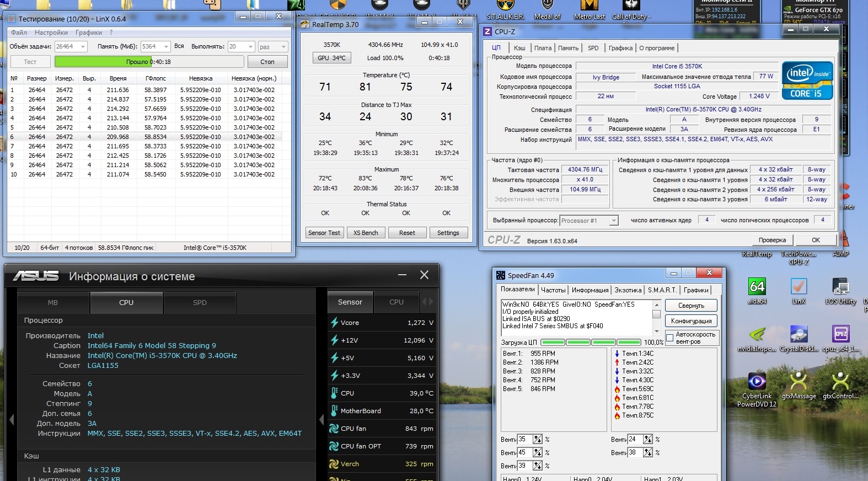Open CyberLink PowerDVD 12 icon

tap(757, 383)
